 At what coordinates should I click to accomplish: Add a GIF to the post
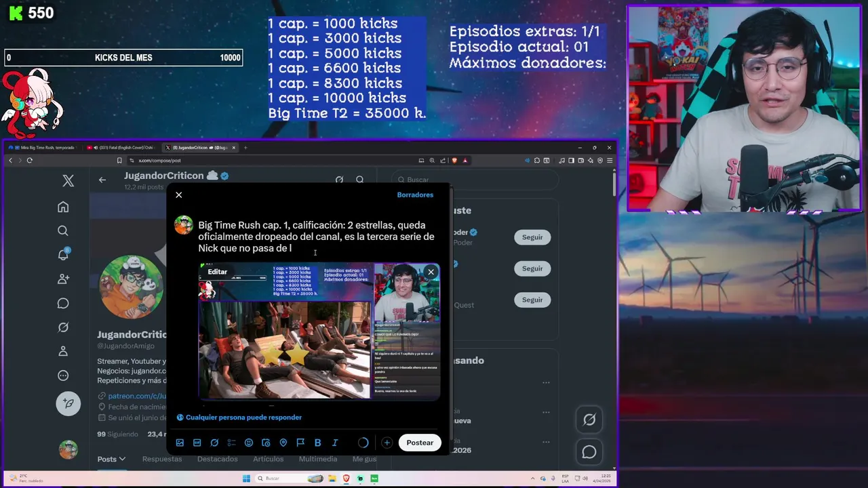tap(197, 443)
